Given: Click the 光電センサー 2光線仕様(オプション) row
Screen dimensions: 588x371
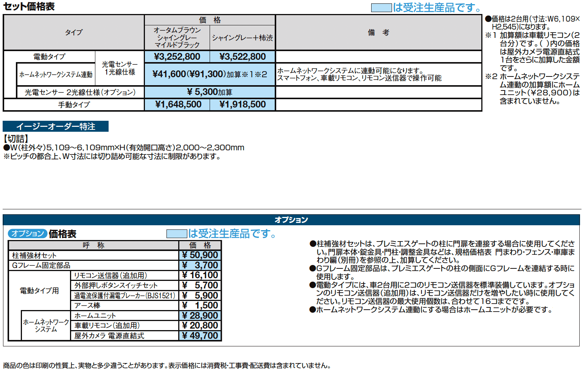Looking at the screenshot, I should pyautogui.click(x=79, y=92).
